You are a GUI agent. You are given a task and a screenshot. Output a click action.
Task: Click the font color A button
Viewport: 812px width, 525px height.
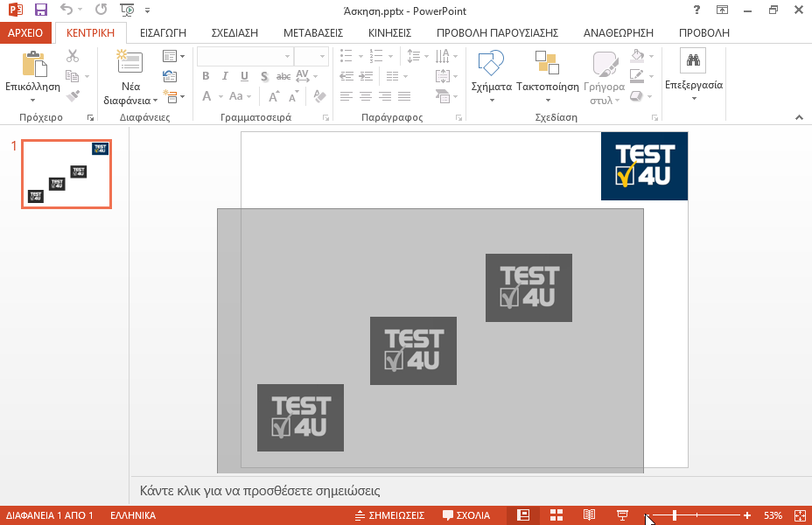coord(206,96)
